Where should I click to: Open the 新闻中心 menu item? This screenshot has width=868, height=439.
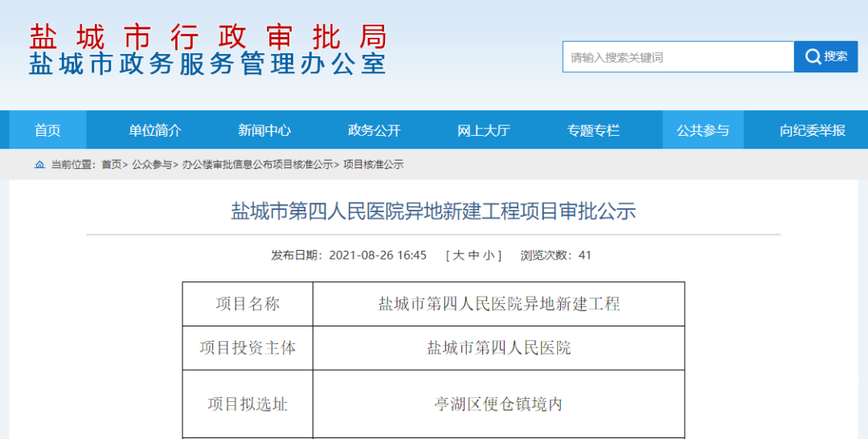pos(264,130)
